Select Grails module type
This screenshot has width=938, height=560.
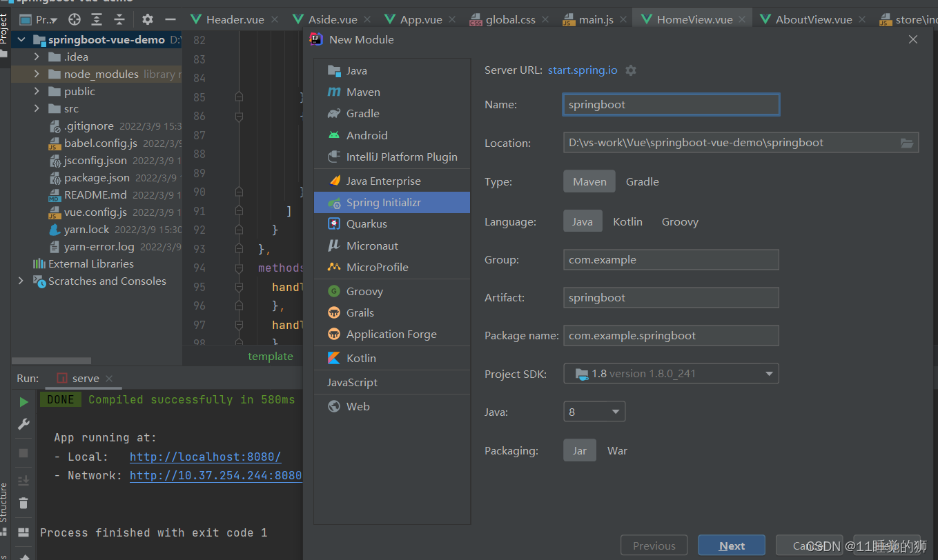(391, 312)
